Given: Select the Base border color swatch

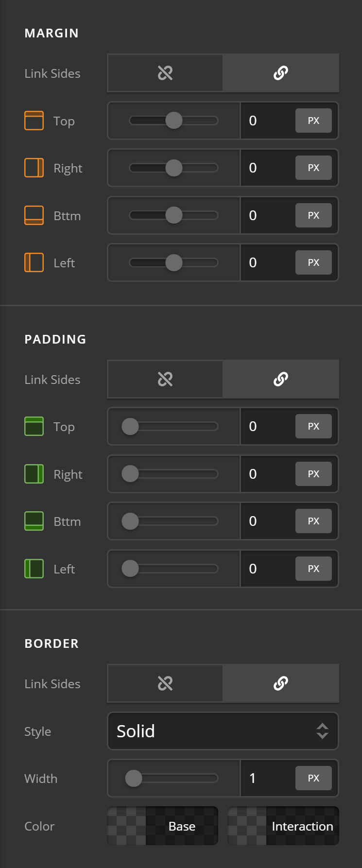Looking at the screenshot, I should coord(162,826).
